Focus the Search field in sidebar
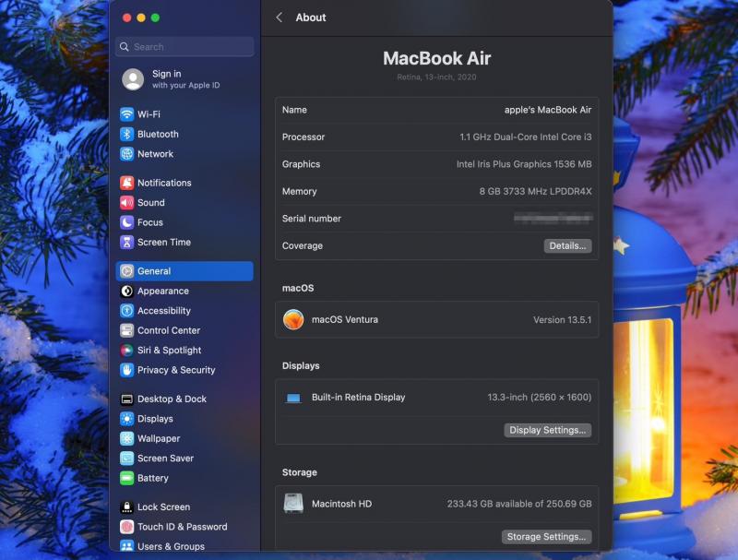This screenshot has height=560, width=738. 184,46
